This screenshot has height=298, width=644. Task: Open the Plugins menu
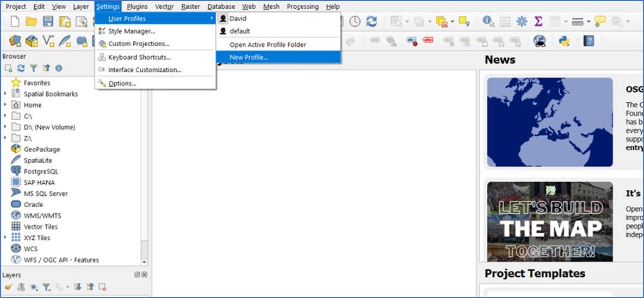click(x=137, y=7)
